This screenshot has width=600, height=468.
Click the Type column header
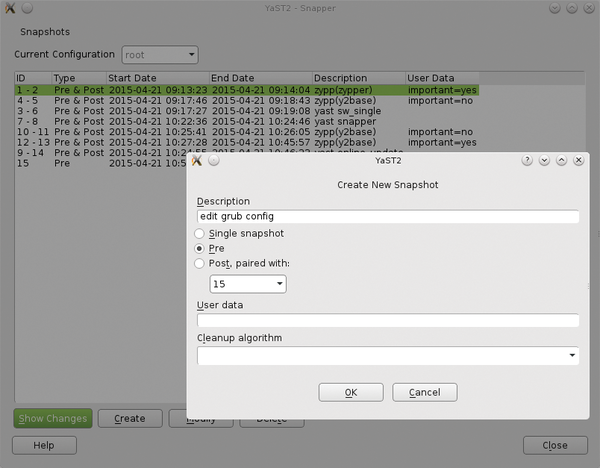click(x=79, y=78)
